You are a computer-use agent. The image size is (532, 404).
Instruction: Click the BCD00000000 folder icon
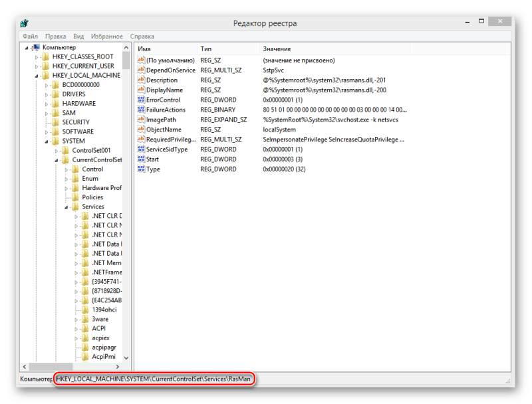(x=55, y=85)
